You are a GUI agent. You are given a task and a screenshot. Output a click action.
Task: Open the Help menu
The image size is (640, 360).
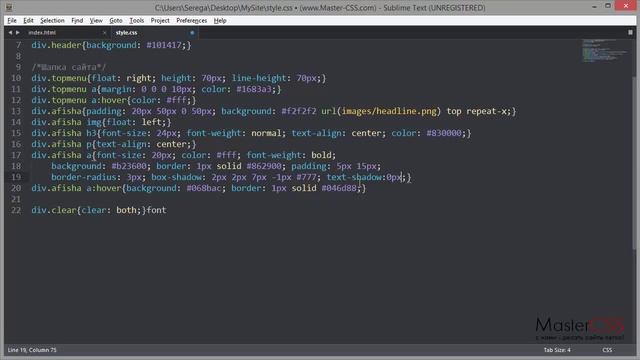pyautogui.click(x=220, y=20)
